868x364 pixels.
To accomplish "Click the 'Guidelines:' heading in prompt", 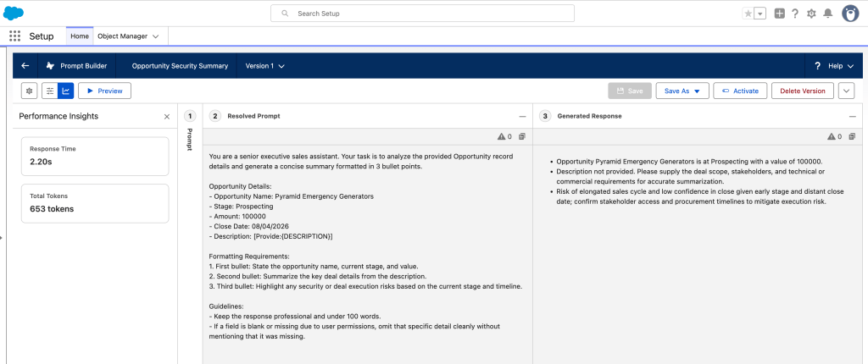I will click(225, 306).
